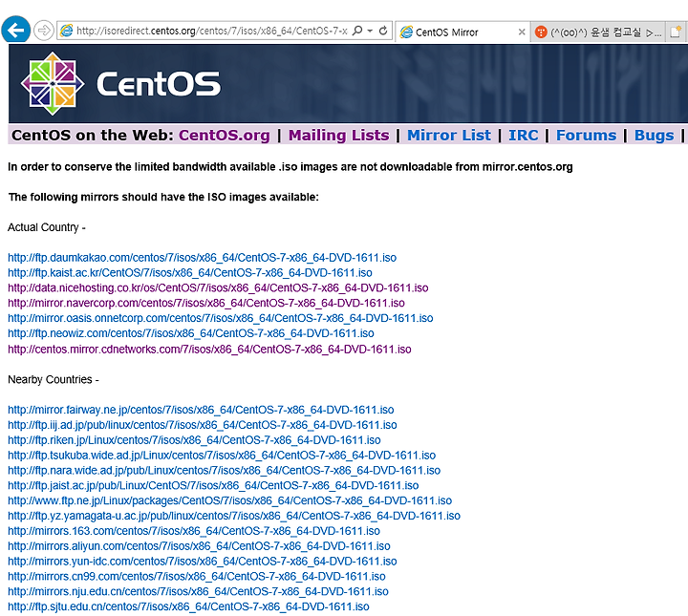This screenshot has width=688, height=616.
Task: Open the ftp.tsukuba.wide.ad.jp ISO link
Action: 222,456
